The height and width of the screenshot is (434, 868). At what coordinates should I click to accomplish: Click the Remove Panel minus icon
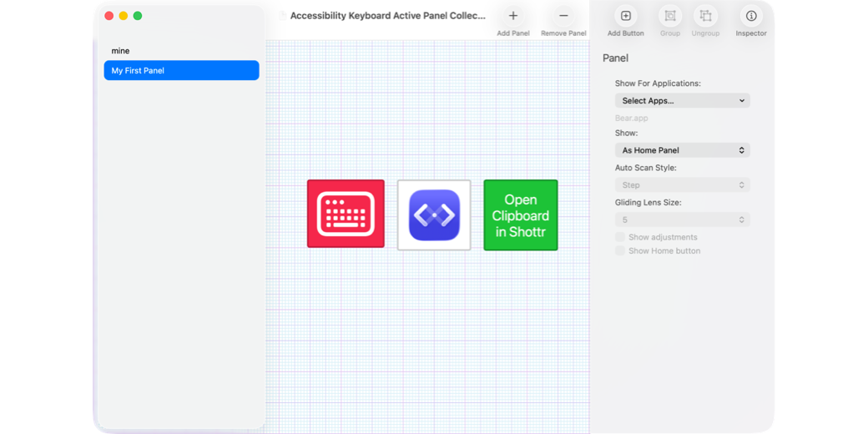point(563,16)
